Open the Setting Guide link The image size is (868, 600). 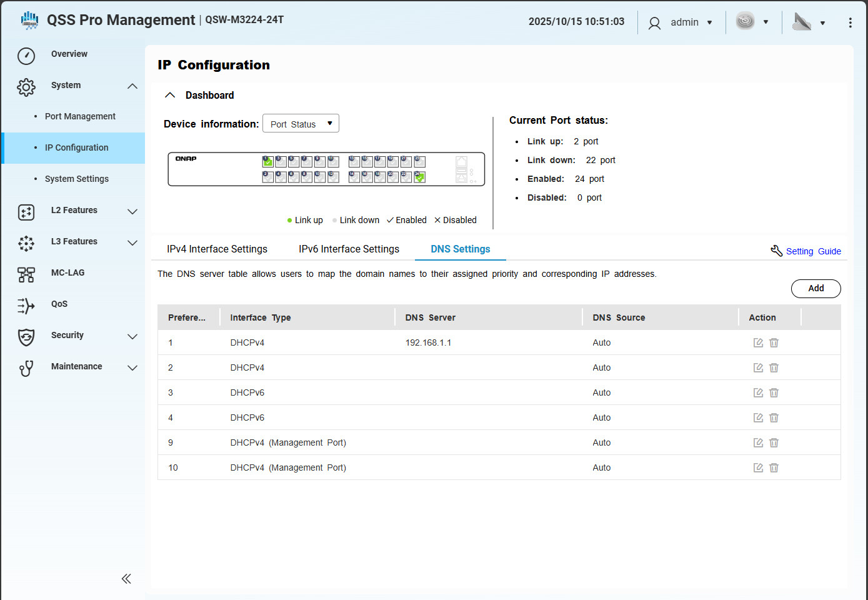click(812, 251)
